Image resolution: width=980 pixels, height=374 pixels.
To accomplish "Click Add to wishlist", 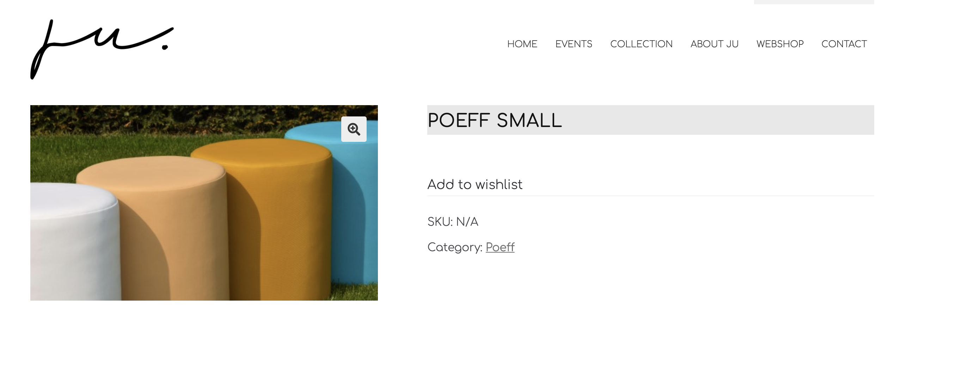I will point(475,184).
